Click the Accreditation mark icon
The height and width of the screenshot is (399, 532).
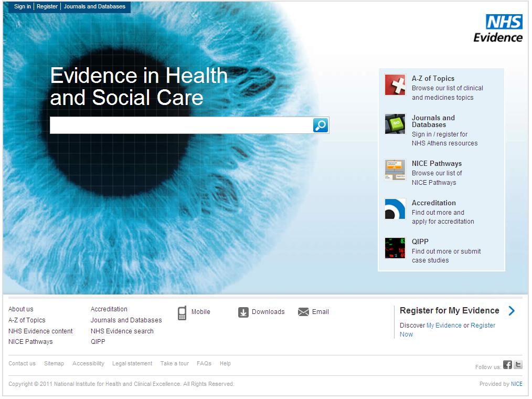395,209
